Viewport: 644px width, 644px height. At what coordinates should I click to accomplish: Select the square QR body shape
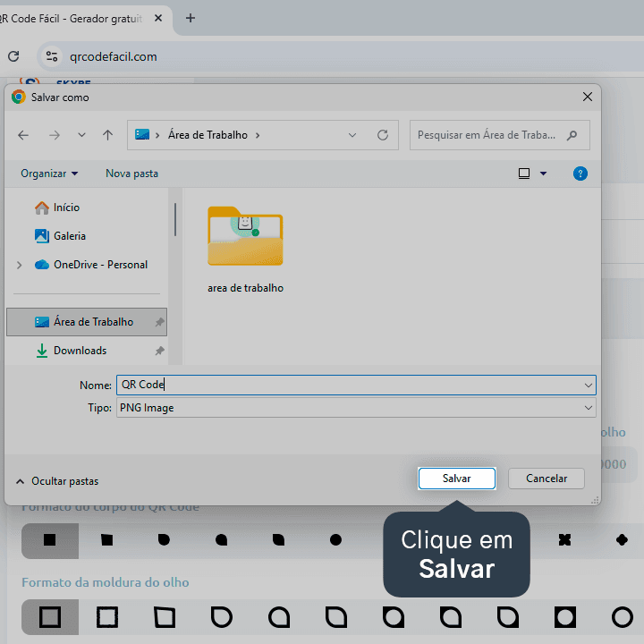point(50,540)
